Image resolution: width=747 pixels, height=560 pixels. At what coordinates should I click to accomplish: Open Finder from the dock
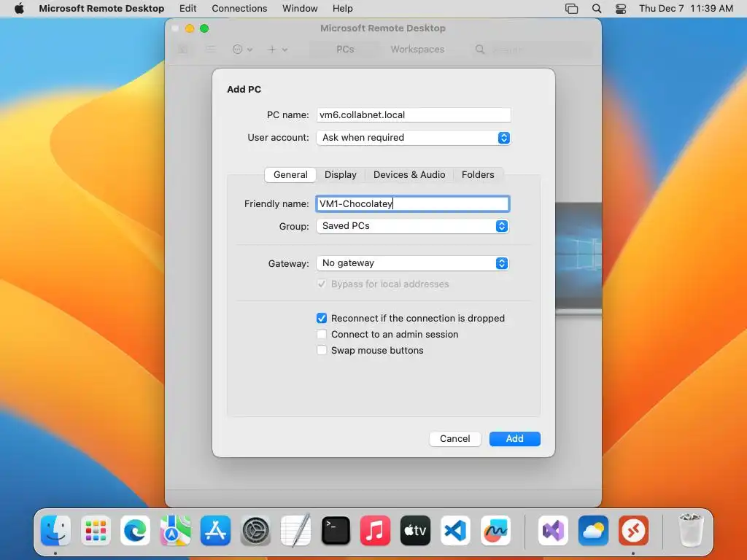[55, 530]
